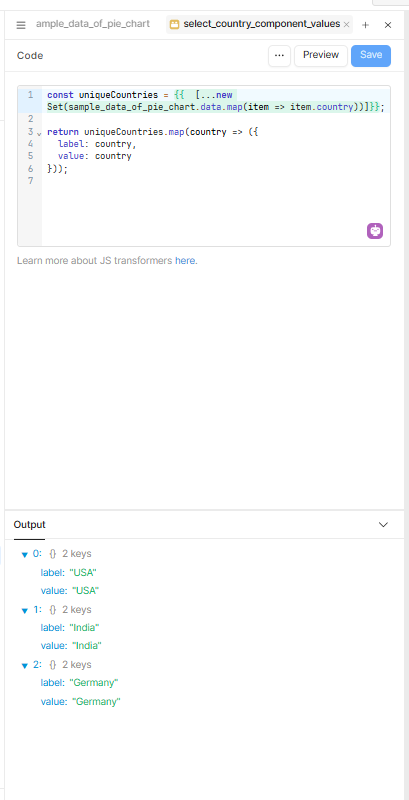Screen dimensions: 409x800
Task: Close the editor panel with X
Action: tap(388, 25)
